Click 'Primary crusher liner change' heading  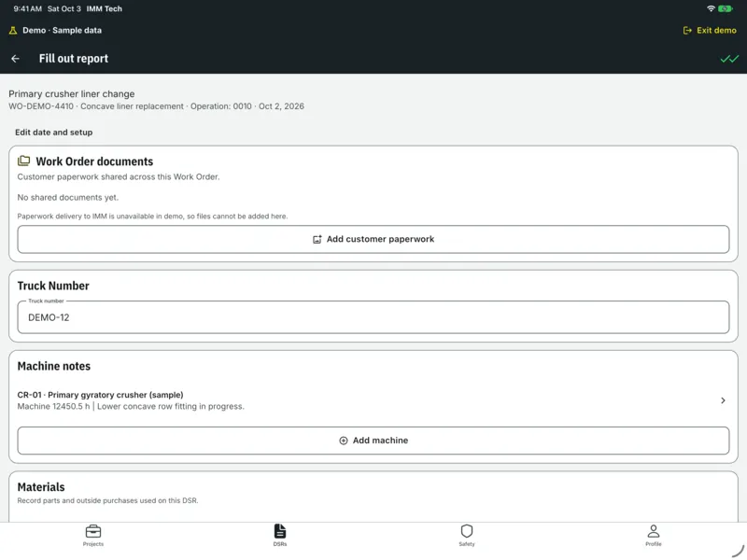[x=72, y=94]
